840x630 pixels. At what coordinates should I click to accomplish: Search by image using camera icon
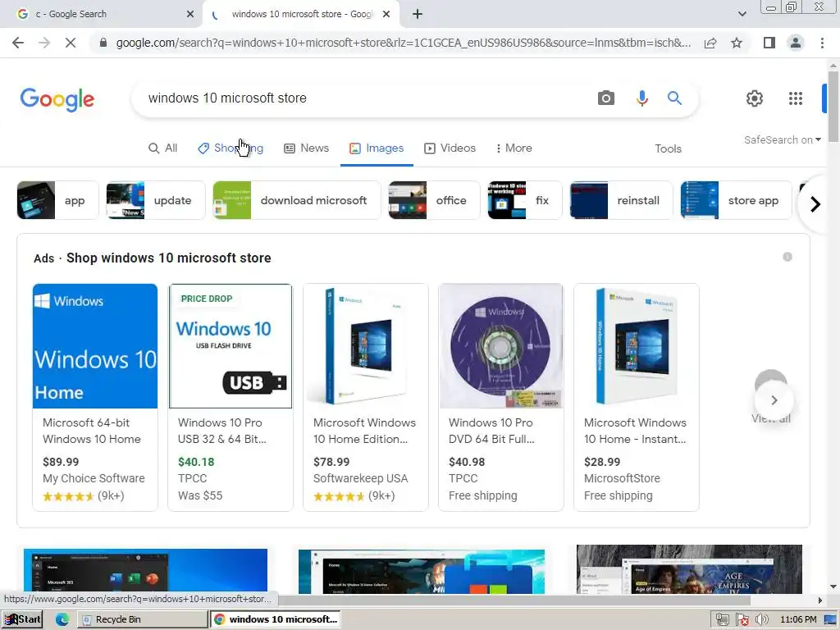point(606,98)
